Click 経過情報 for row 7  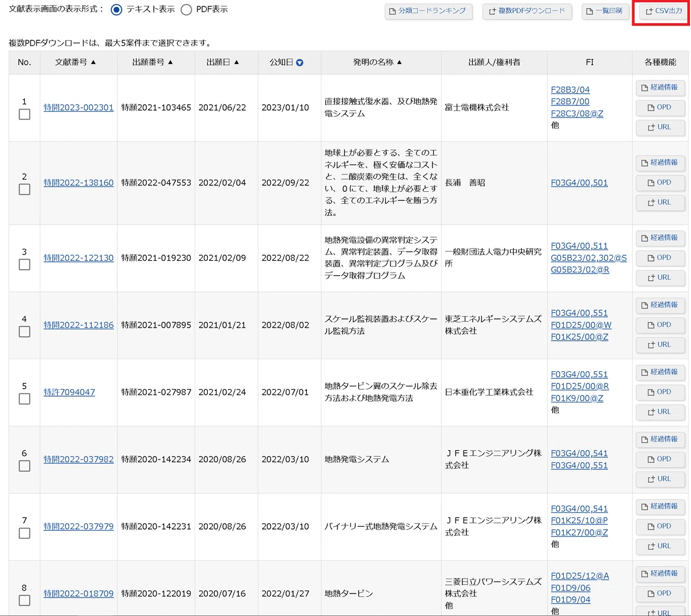(x=660, y=507)
